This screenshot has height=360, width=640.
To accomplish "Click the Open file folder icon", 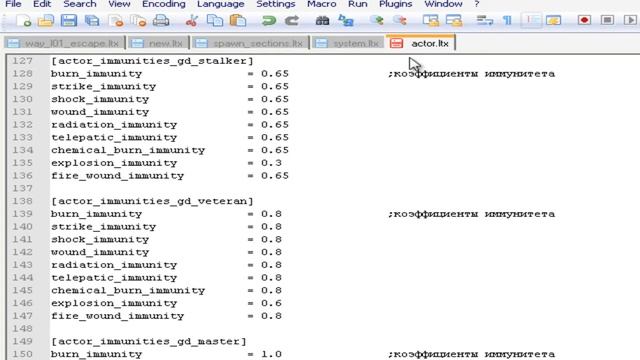I will [x=46, y=20].
